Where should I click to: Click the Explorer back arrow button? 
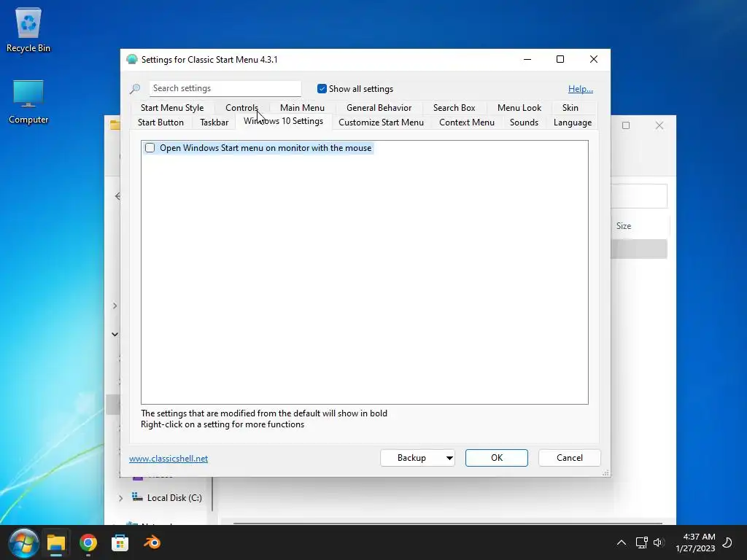pos(117,196)
